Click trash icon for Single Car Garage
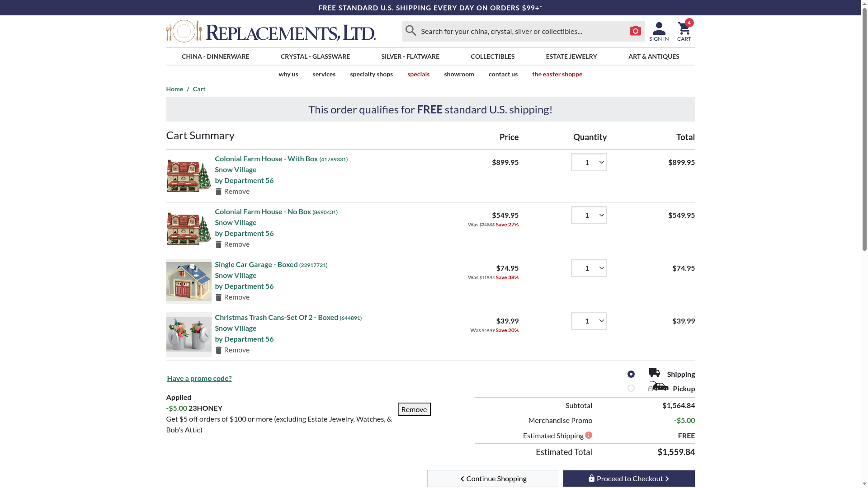The width and height of the screenshot is (868, 488). (x=218, y=297)
